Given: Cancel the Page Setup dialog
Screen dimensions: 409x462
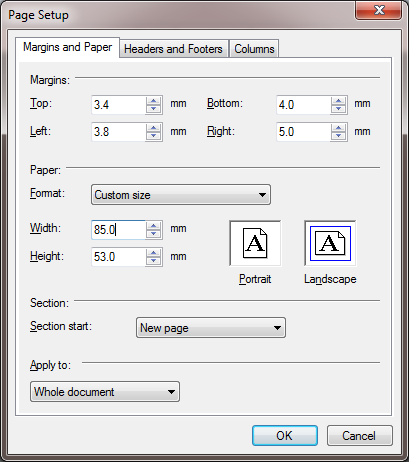Looking at the screenshot, I should [x=359, y=435].
